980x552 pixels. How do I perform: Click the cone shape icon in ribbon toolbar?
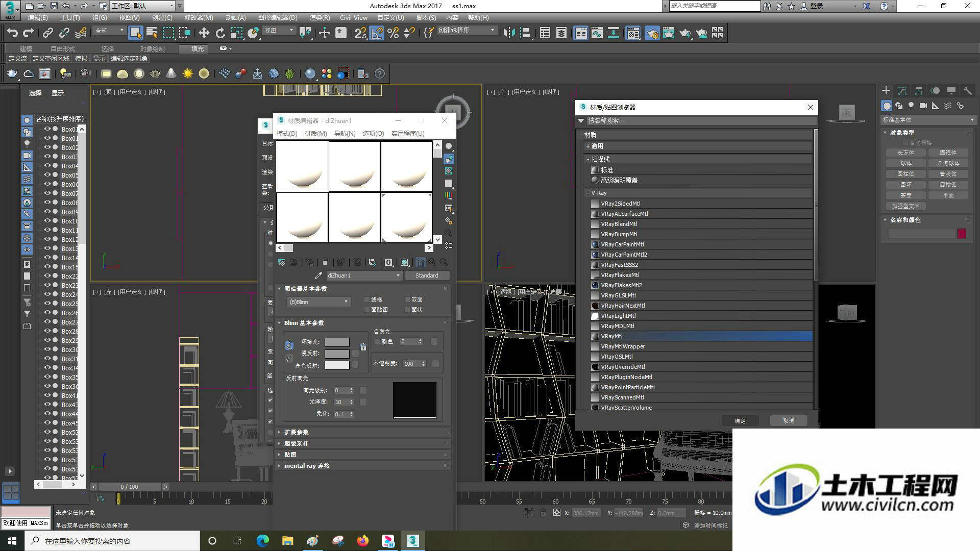click(171, 74)
